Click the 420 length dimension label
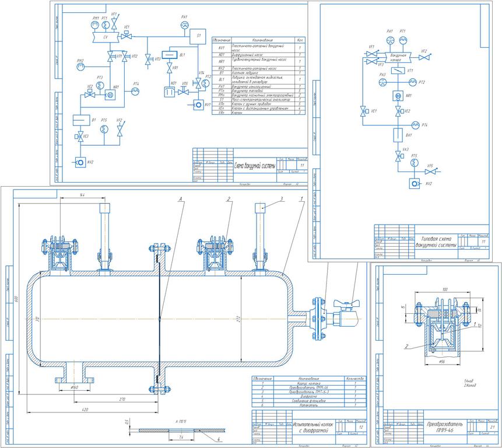 (85, 409)
